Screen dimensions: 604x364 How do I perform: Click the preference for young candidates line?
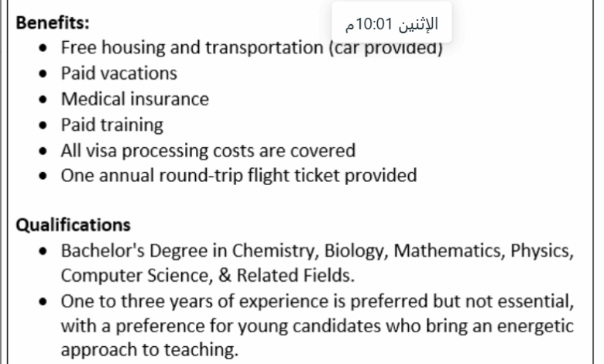coord(317,326)
